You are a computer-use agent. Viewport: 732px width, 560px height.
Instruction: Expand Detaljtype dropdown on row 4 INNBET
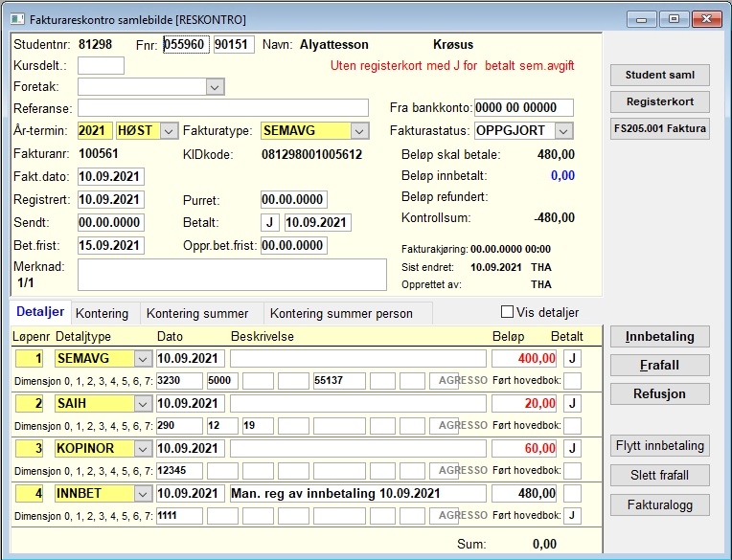coord(143,493)
